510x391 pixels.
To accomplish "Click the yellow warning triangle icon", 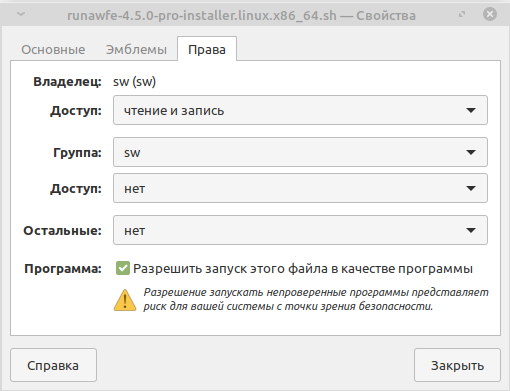I will coord(125,300).
